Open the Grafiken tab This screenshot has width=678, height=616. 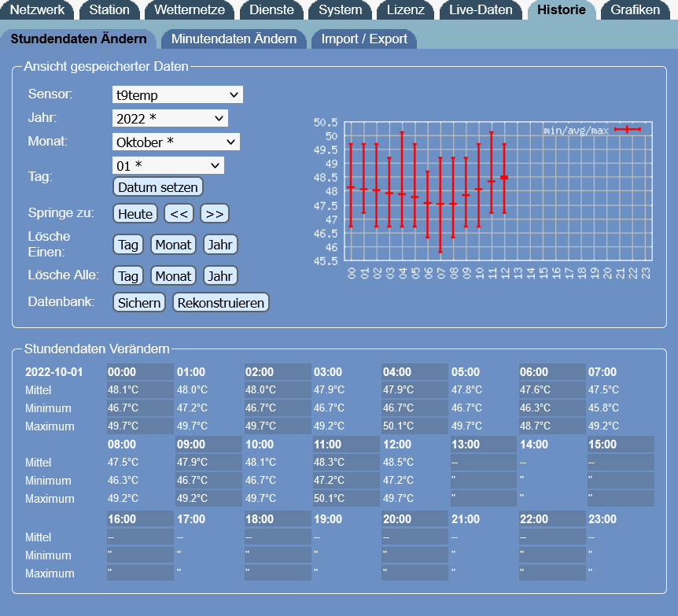[x=635, y=10]
